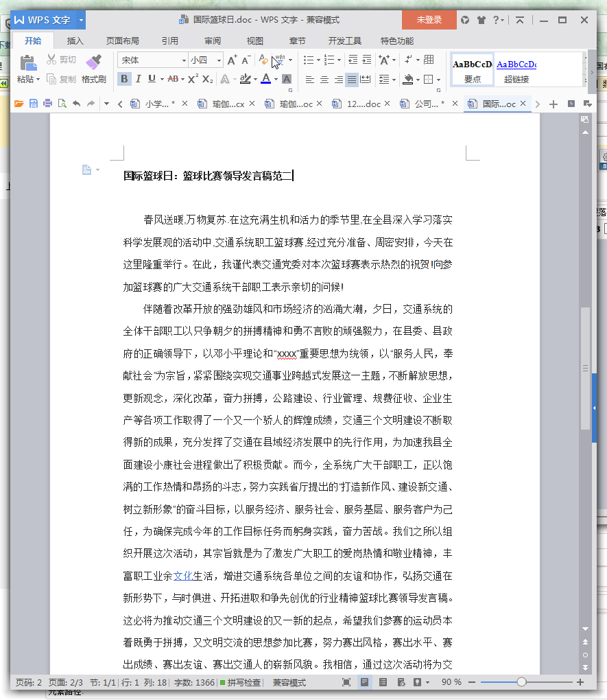Toggle page layout view in status bar
The height and width of the screenshot is (700, 607).
click(x=365, y=682)
